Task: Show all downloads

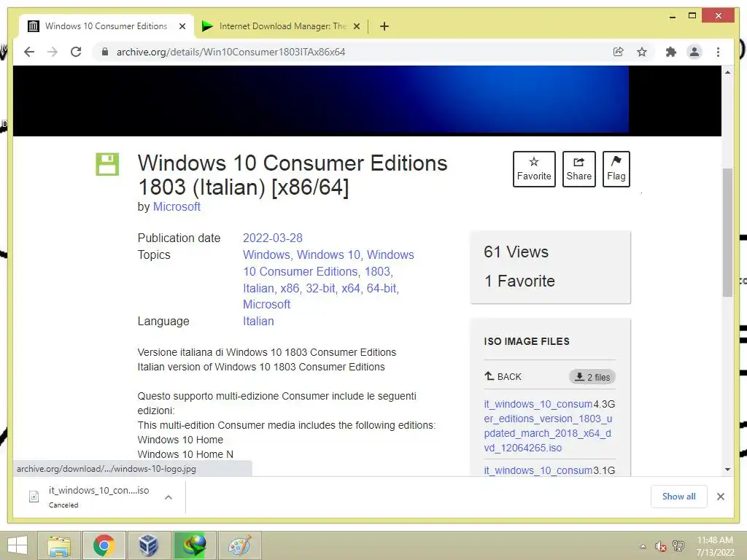Action: point(679,497)
